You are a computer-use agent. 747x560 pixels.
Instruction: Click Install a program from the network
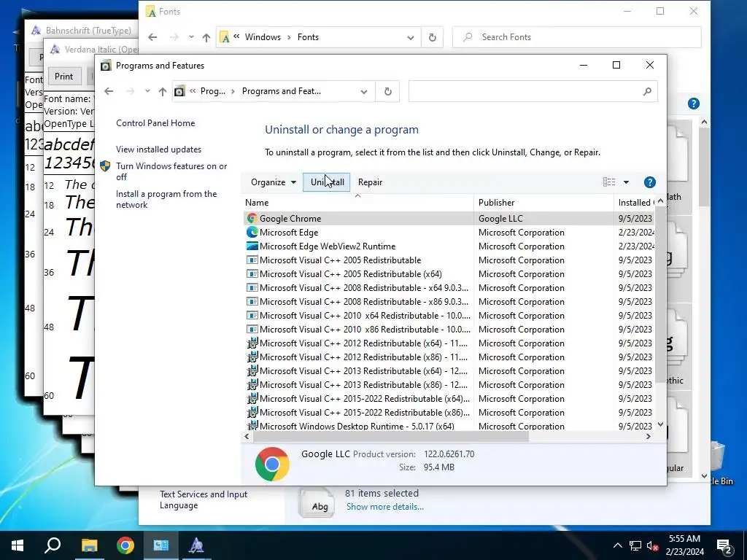(166, 200)
